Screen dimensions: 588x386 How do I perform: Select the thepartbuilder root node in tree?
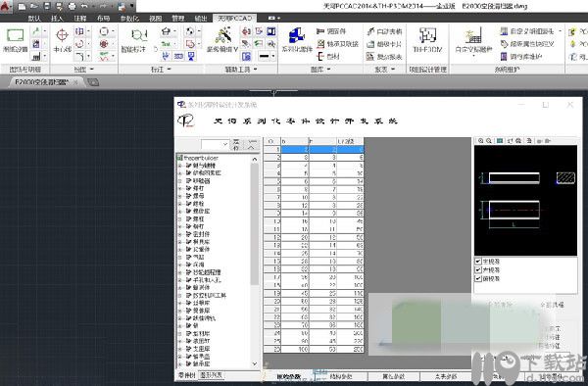198,158
